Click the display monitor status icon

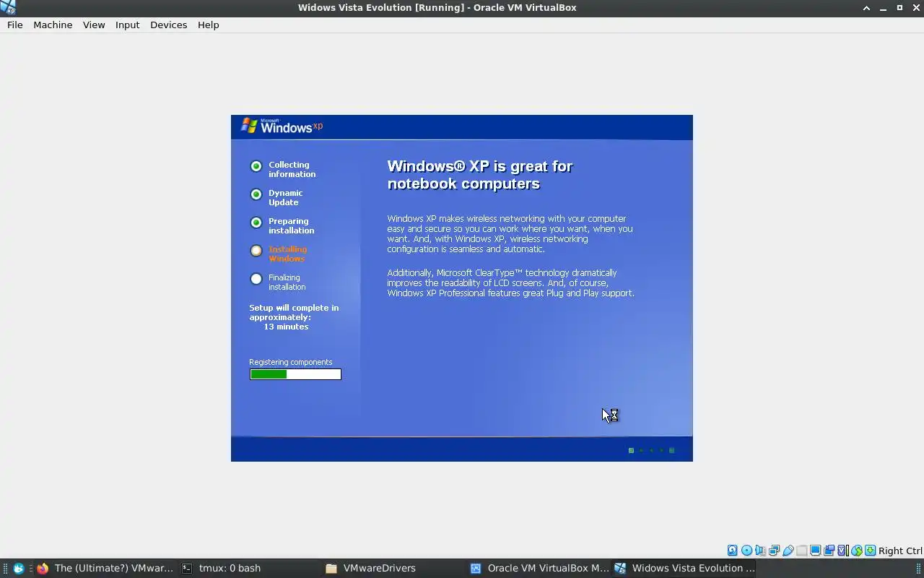tap(816, 551)
